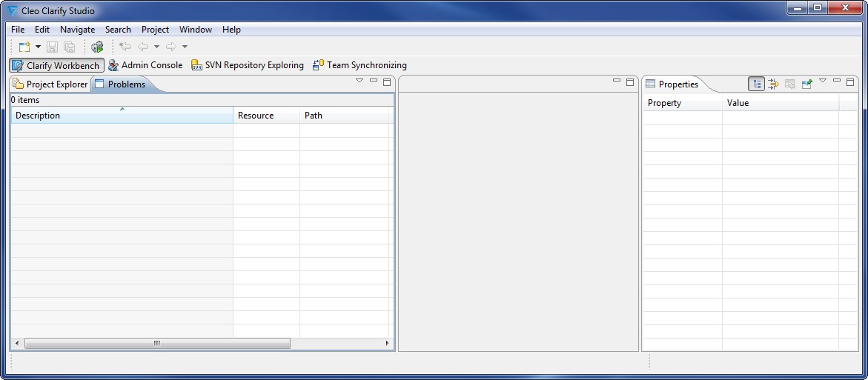The image size is (868, 380).
Task: Select the Project Explorer tab
Action: [50, 84]
